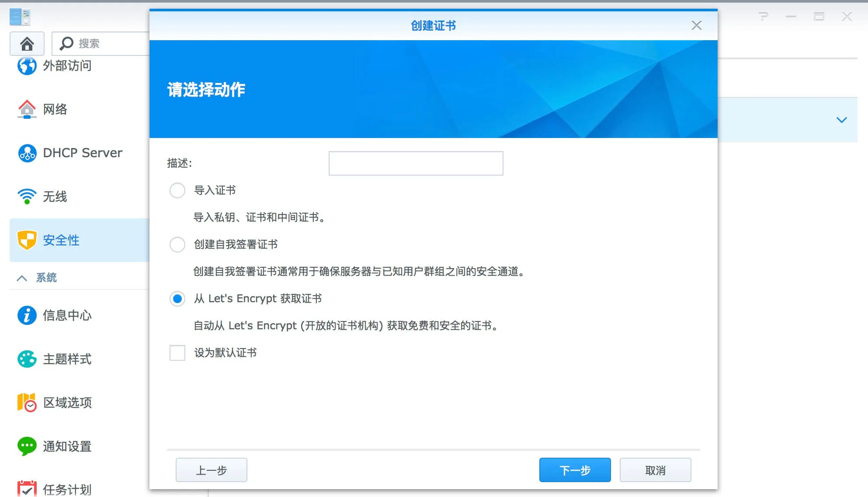
Task: Open 信息中心 info icon
Action: click(x=27, y=315)
